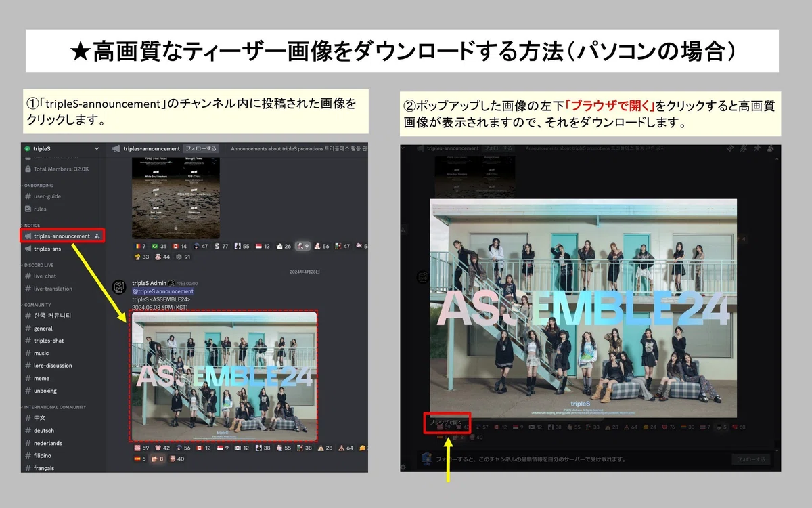Toggle the highlighted reaction with count 9
The image size is (812, 508).
point(302,246)
